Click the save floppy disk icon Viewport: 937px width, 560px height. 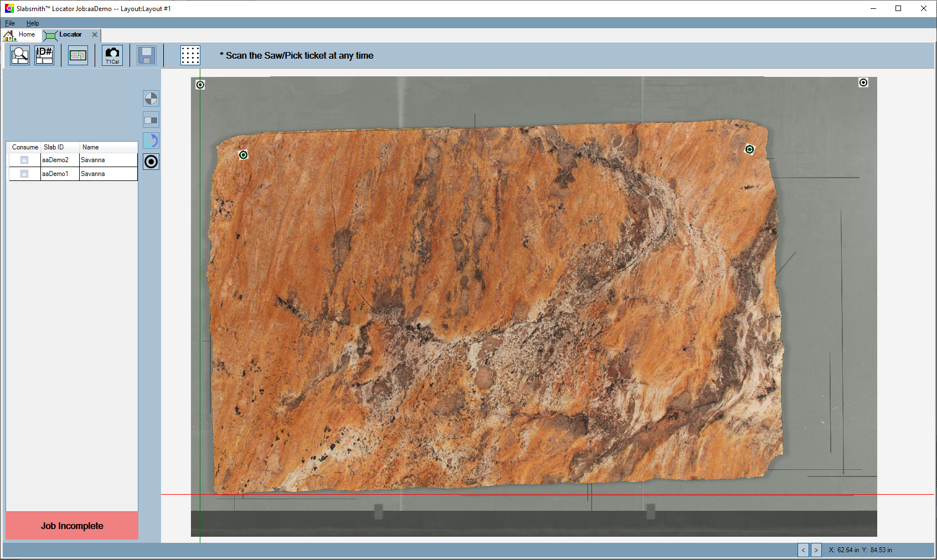(147, 55)
